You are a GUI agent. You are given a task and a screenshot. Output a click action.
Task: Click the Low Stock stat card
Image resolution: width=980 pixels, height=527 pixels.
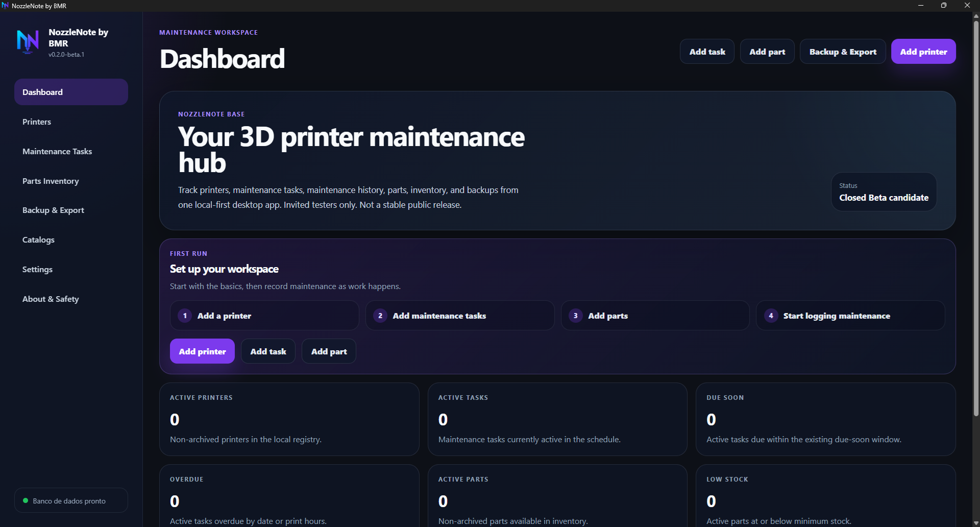(x=826, y=496)
